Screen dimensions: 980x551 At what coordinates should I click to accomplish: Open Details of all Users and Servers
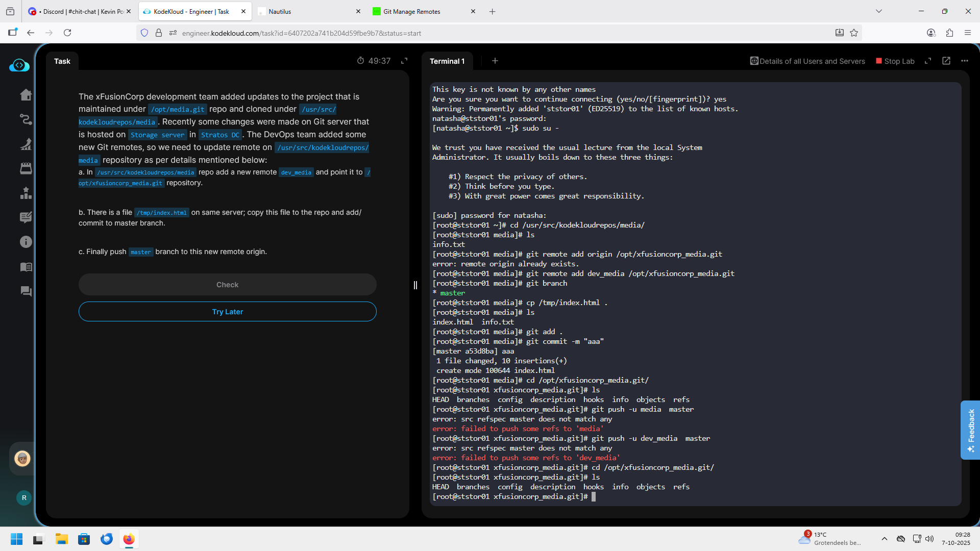807,61
